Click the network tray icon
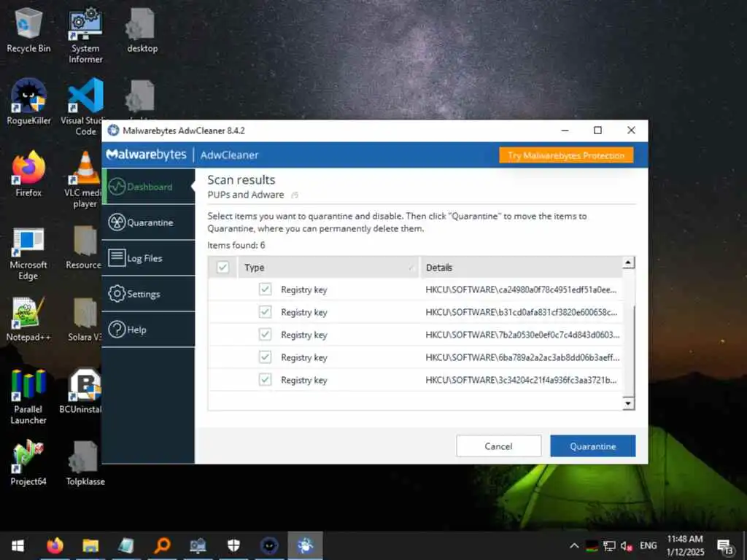747x560 pixels. click(609, 545)
